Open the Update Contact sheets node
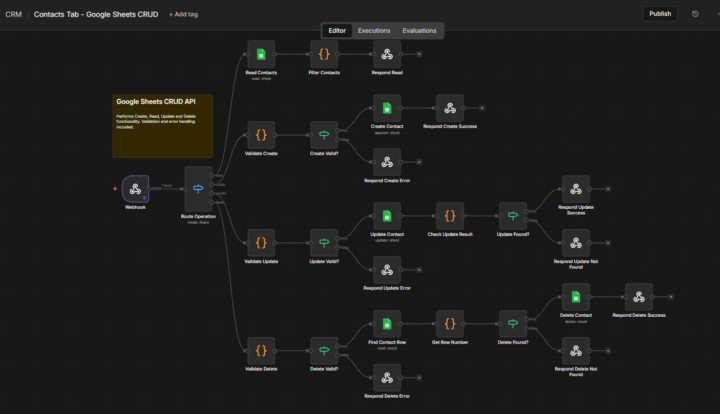Screen dimensions: 720x414 tap(387, 215)
